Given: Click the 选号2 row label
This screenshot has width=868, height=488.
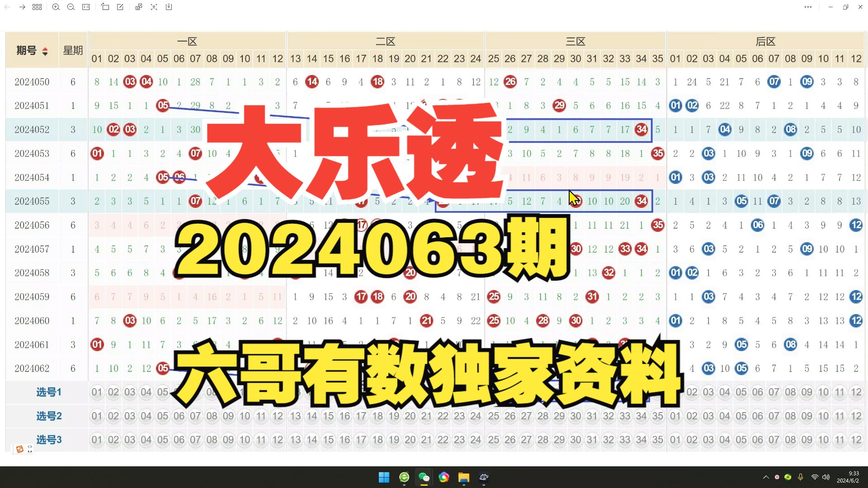Looking at the screenshot, I should coord(49,416).
